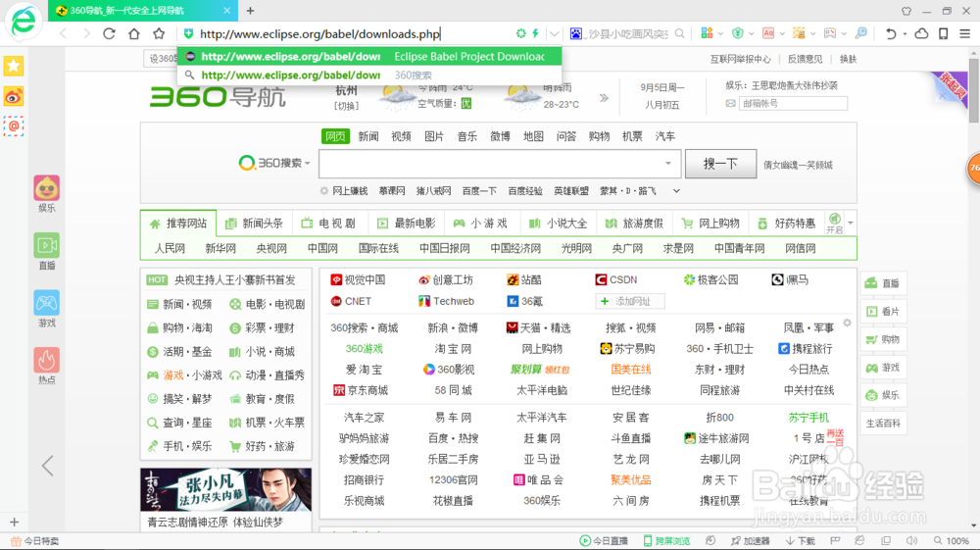Open 人民网 link
The image size is (980, 550).
click(170, 248)
